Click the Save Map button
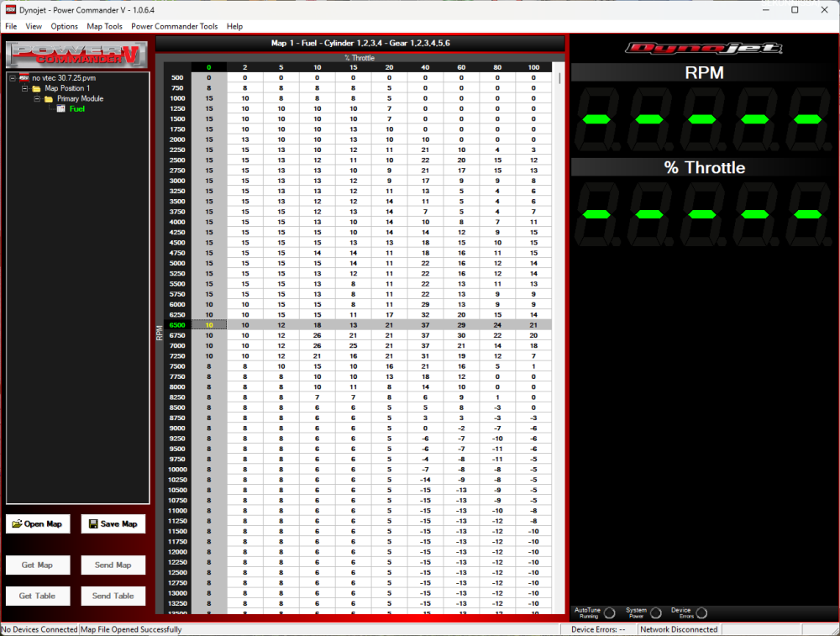The height and width of the screenshot is (636, 840). point(113,524)
